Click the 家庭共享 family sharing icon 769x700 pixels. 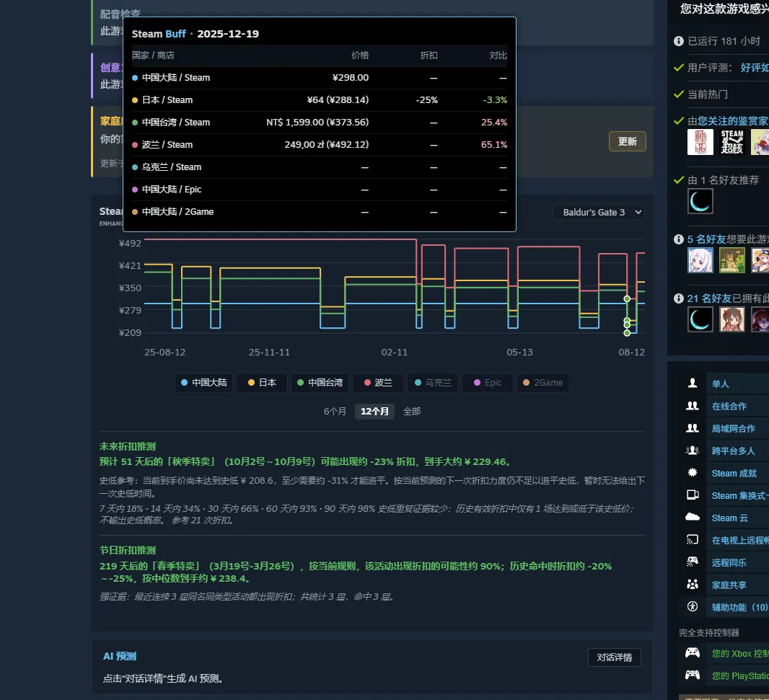coord(692,585)
